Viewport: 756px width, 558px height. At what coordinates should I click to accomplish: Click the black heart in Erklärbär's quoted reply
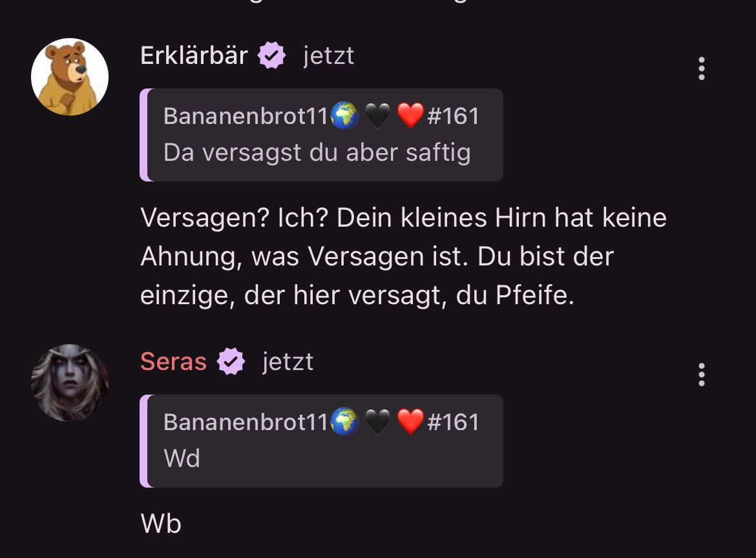coord(377,116)
